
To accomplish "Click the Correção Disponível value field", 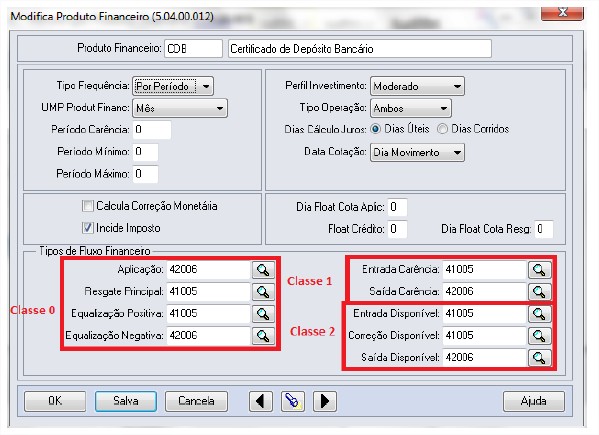I will [x=485, y=336].
